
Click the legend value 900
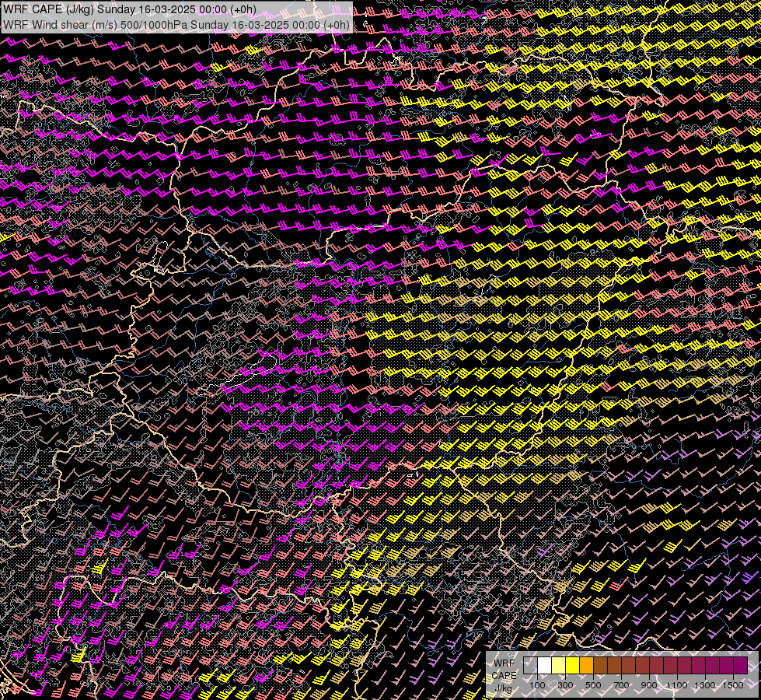(649, 685)
